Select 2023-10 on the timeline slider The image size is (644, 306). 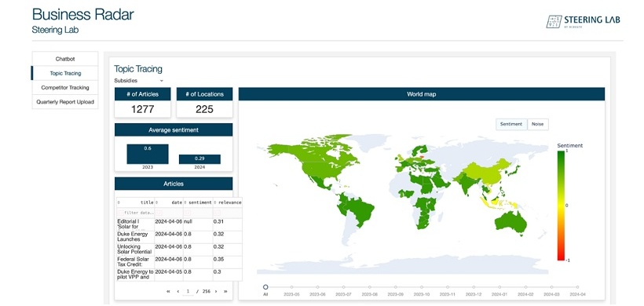[x=422, y=287]
